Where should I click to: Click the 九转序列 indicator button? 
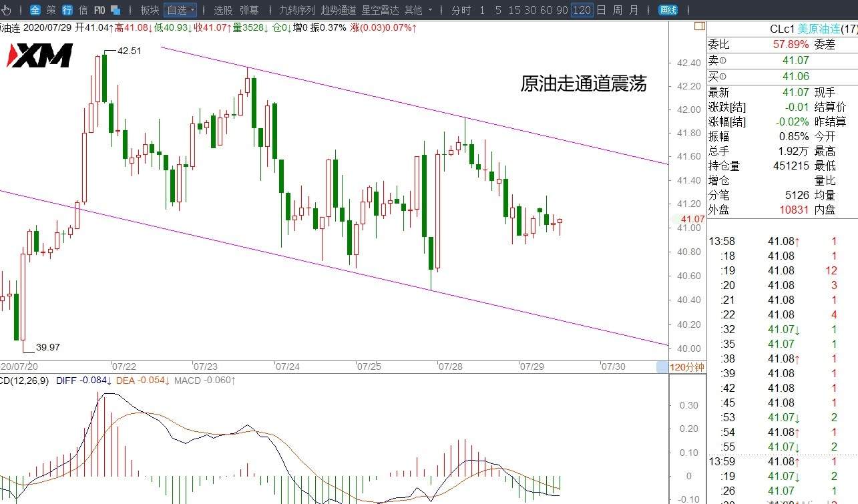click(x=296, y=10)
